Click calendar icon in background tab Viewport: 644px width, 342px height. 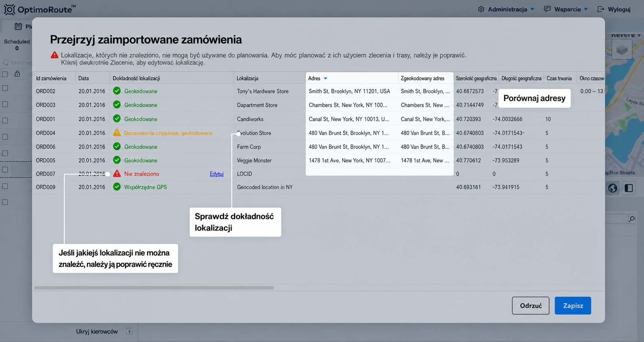(x=18, y=27)
